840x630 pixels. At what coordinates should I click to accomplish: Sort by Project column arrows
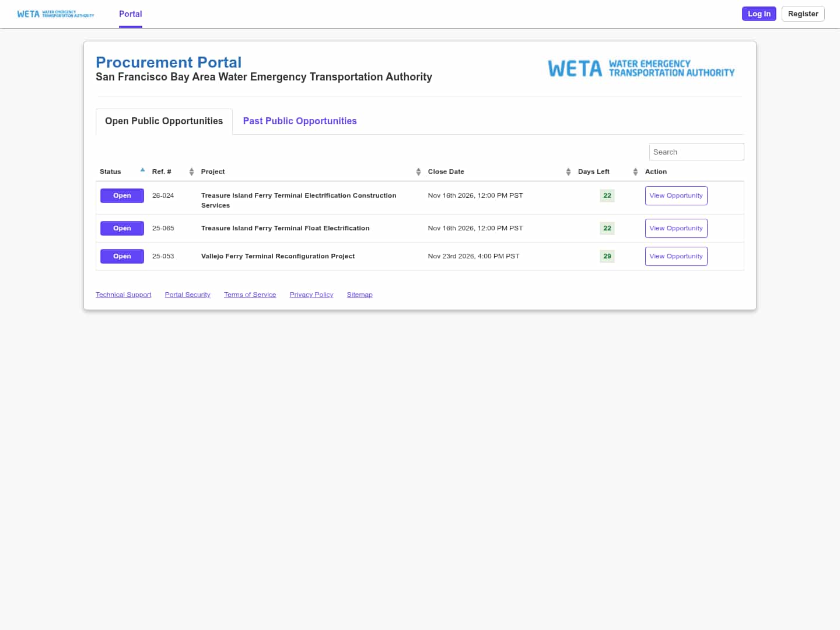coord(418,171)
